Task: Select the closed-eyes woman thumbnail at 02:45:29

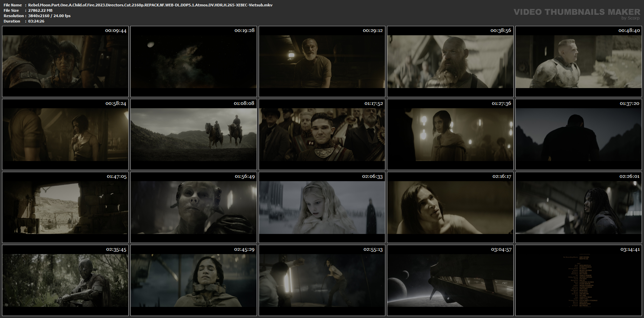Action: (194, 280)
